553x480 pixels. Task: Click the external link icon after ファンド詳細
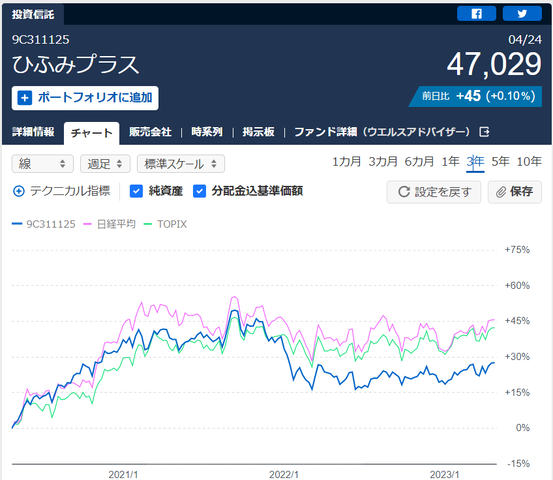coord(484,132)
